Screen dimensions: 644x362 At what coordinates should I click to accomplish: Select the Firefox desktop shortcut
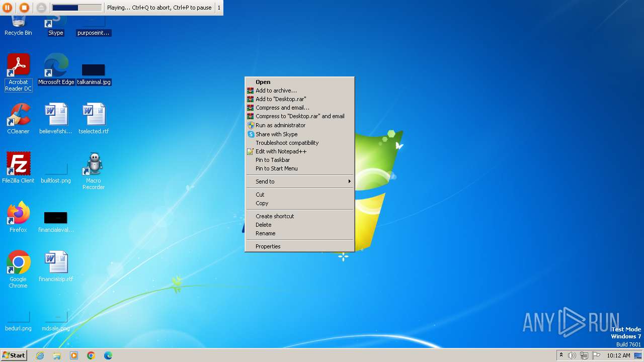(18, 217)
